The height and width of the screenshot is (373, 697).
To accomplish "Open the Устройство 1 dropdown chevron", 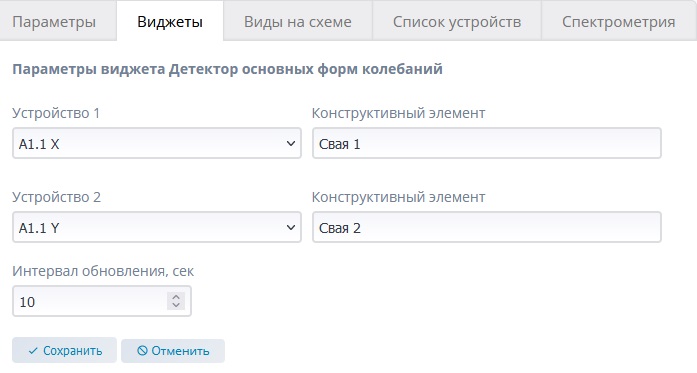I will [x=291, y=143].
